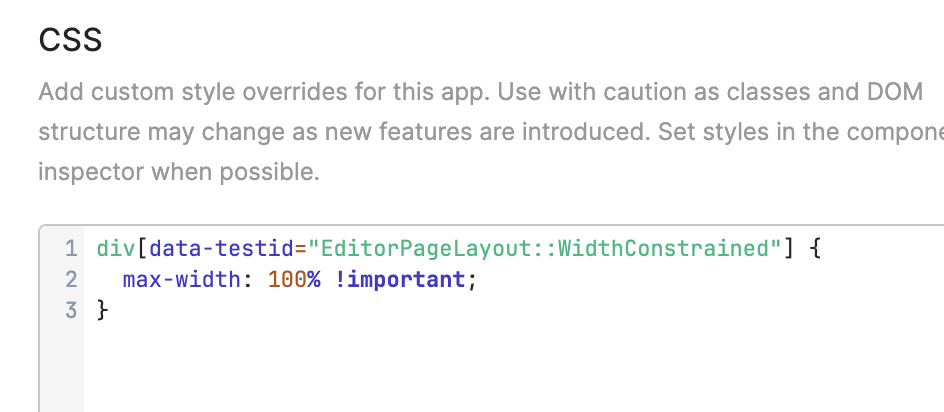Click the 100% value in the code
This screenshot has height=412, width=944.
coord(293,279)
